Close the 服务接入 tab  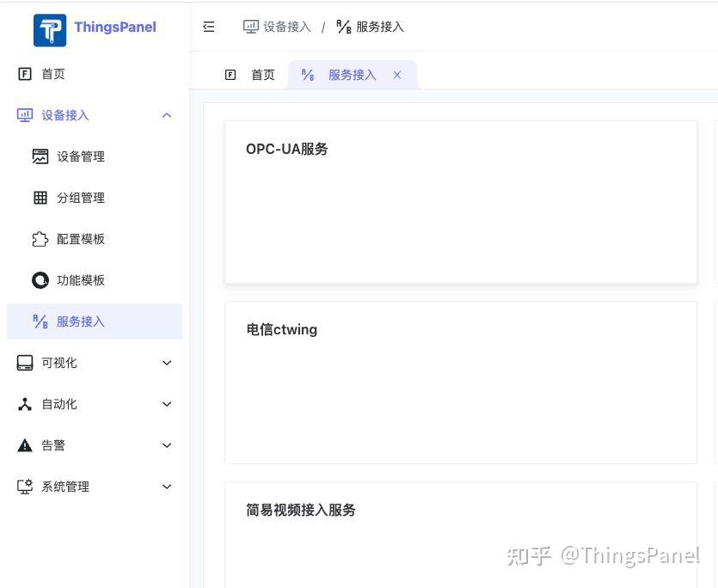tap(397, 75)
